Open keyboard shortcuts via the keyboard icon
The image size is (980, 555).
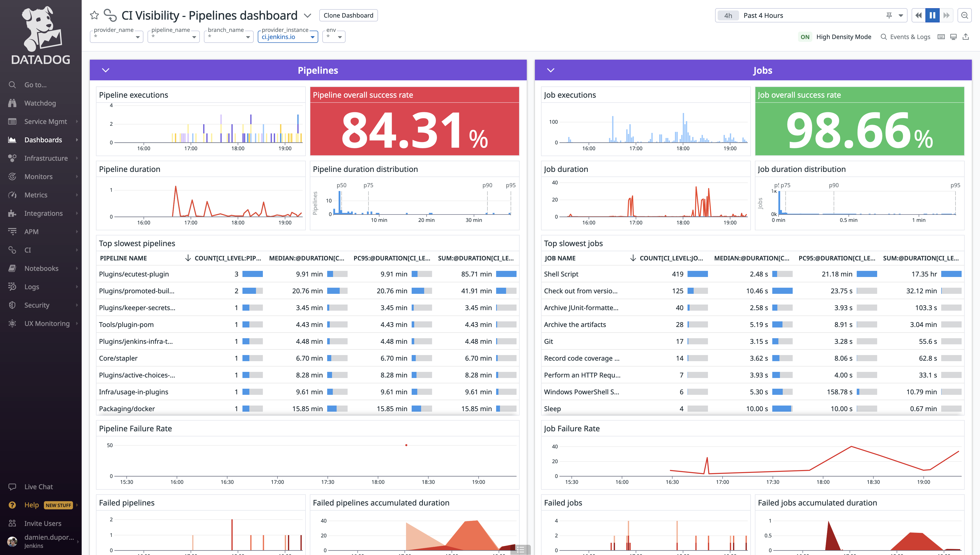click(x=941, y=36)
